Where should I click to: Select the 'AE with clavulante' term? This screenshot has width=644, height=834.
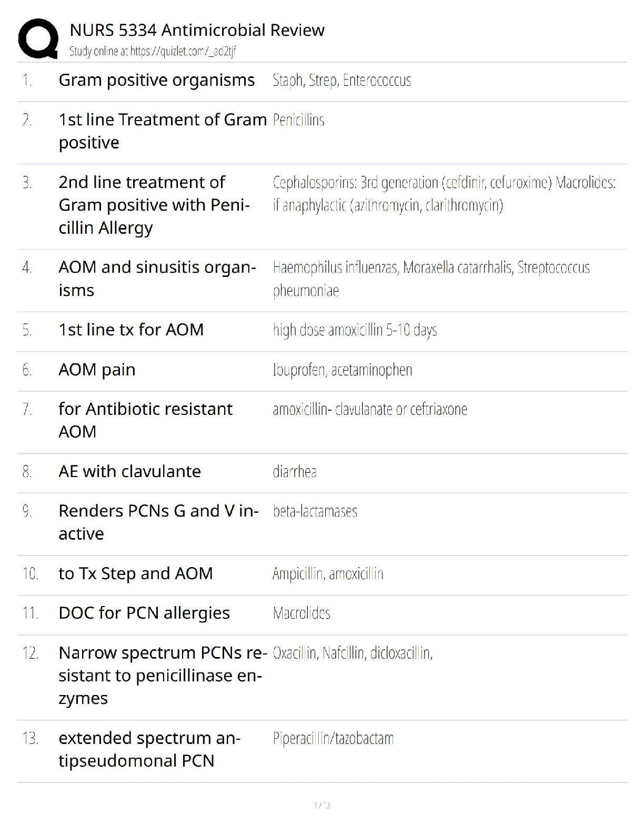pos(129,471)
